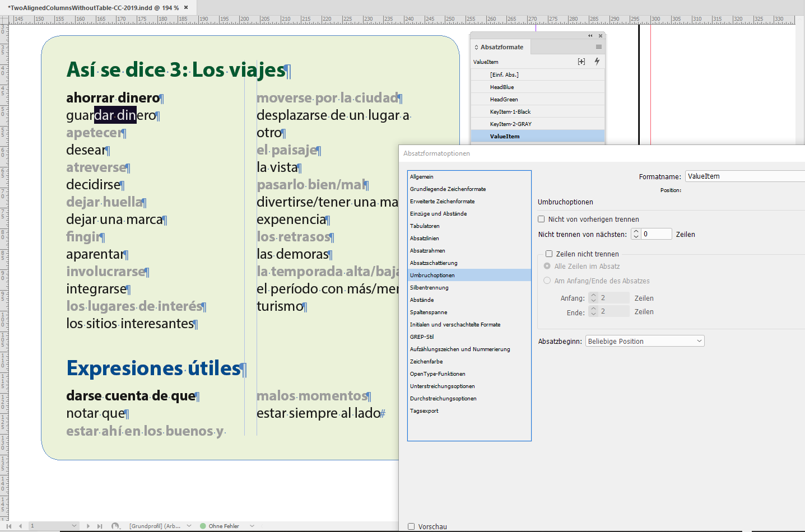Select Am Anfang/Ende des Absatzes radio
The width and height of the screenshot is (805, 532).
tap(547, 281)
